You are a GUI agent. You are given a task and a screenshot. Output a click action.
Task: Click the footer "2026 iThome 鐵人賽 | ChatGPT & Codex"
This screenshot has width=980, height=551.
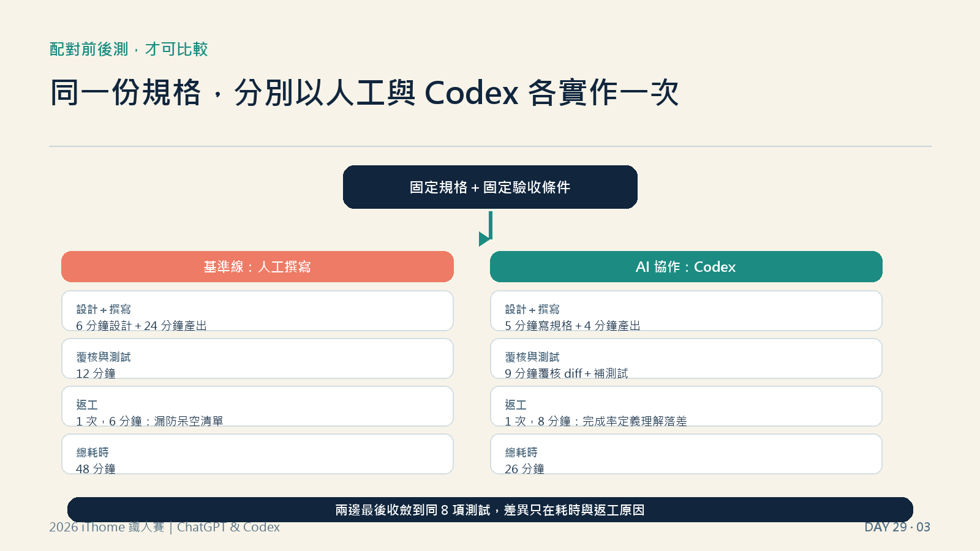point(164,527)
